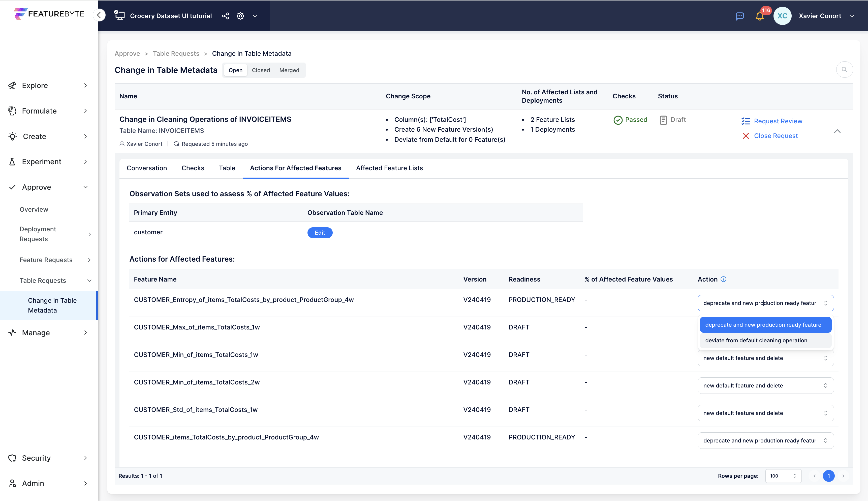Click the red X Close Request icon
The image size is (868, 501).
pos(746,136)
